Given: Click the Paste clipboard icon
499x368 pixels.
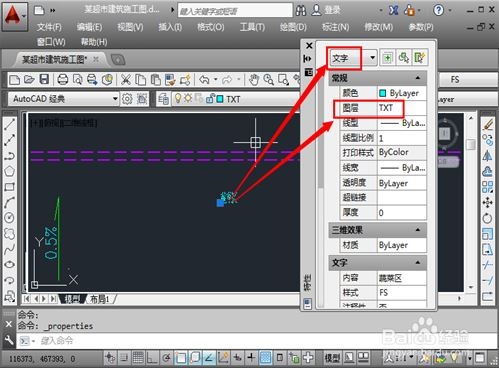Looking at the screenshot, I should [x=155, y=80].
